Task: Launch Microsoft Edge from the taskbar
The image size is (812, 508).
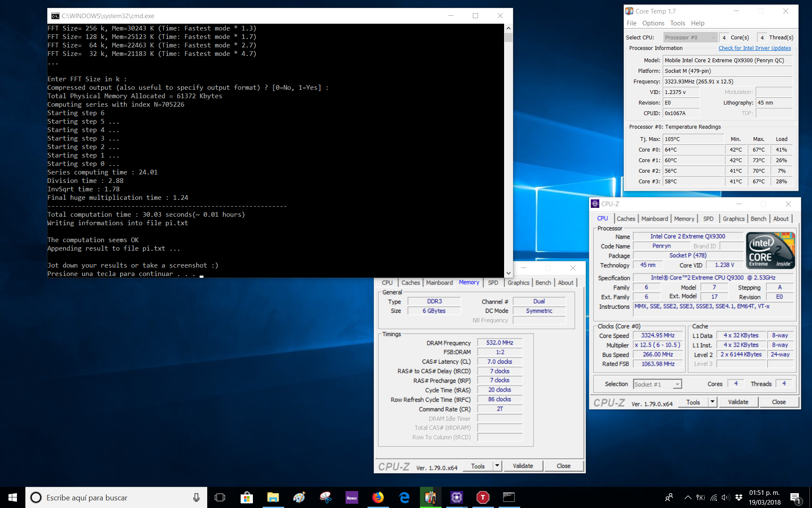Action: point(404,497)
